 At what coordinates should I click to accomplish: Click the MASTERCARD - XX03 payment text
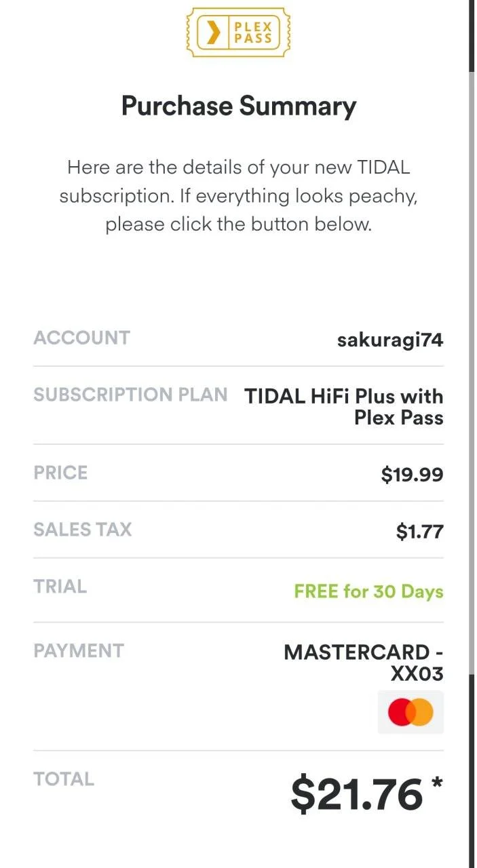(364, 663)
